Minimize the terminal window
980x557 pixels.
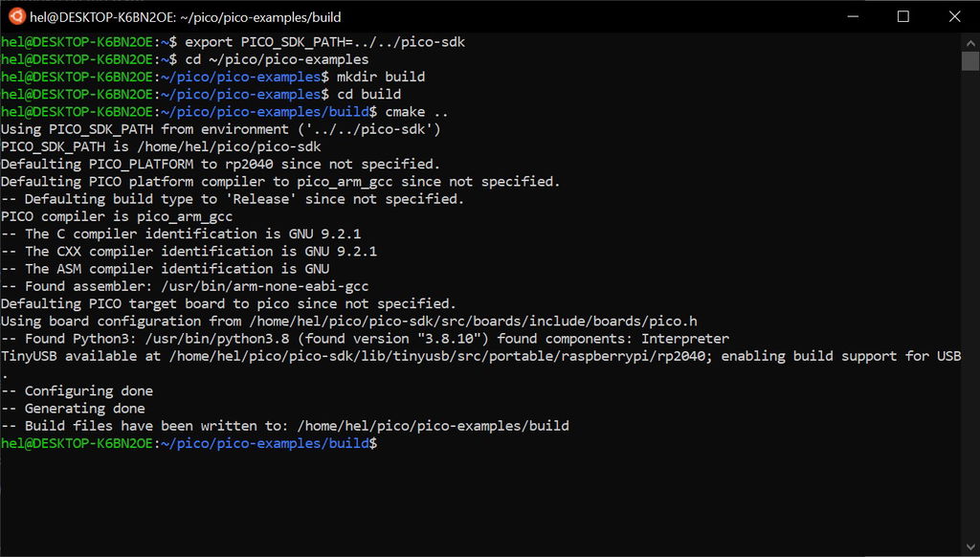(849, 16)
